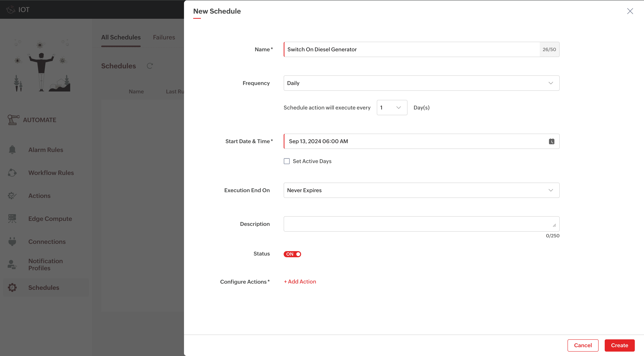Click the Workflow Rules sidebar icon

coord(12,172)
